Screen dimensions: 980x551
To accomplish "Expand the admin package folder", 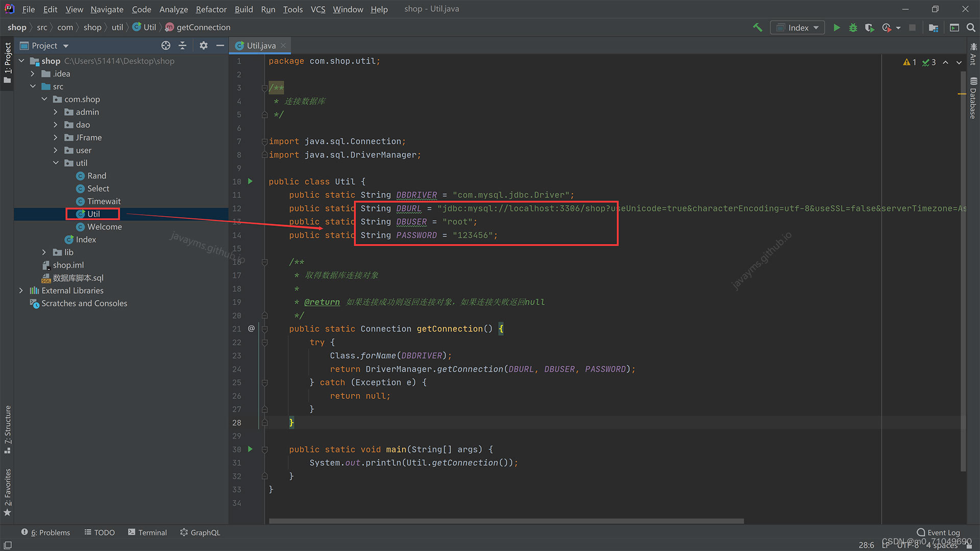I will tap(56, 112).
